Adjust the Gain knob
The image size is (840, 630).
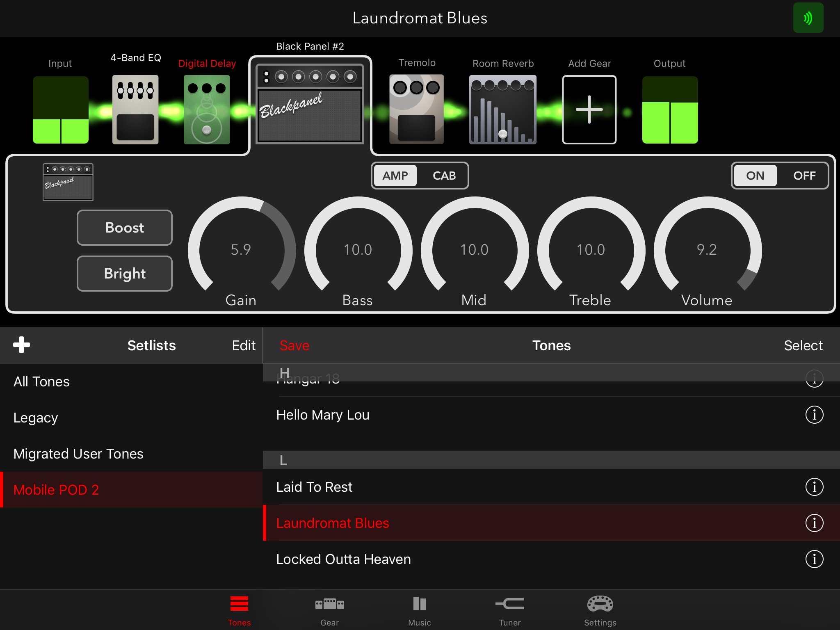click(x=241, y=249)
